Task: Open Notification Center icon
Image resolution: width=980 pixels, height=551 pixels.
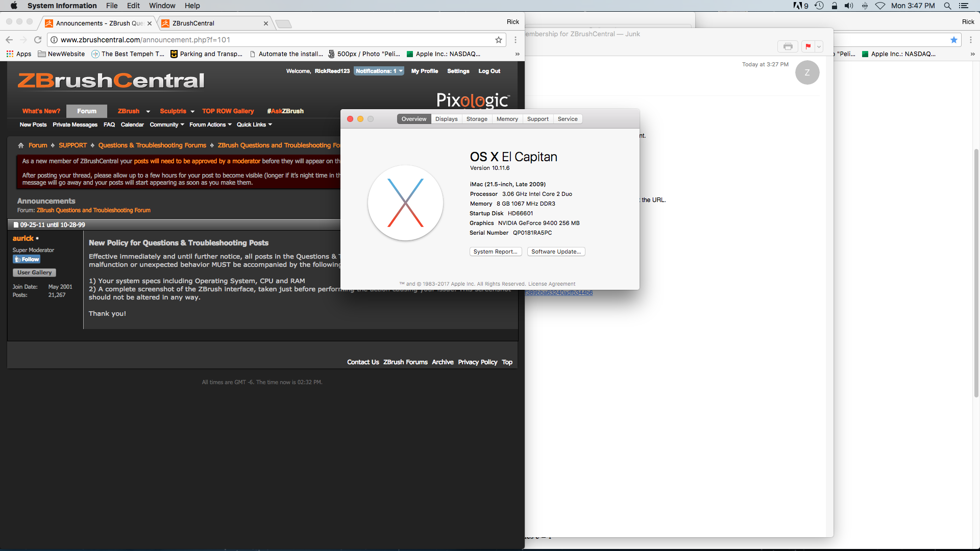Action: coord(964,6)
